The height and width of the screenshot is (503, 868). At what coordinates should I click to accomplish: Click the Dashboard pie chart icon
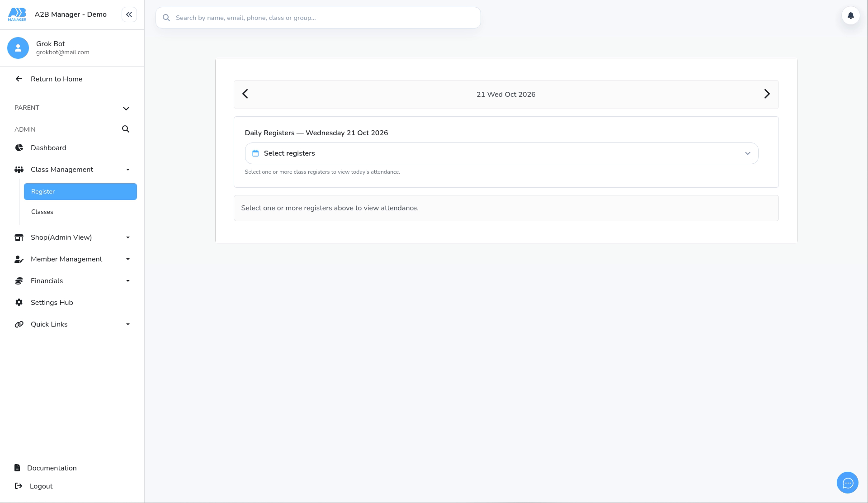click(19, 148)
